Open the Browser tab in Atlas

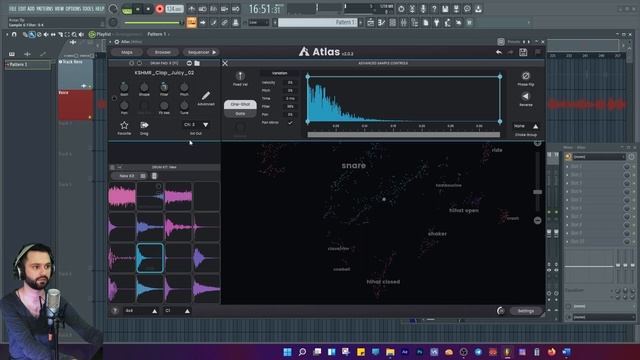click(163, 52)
